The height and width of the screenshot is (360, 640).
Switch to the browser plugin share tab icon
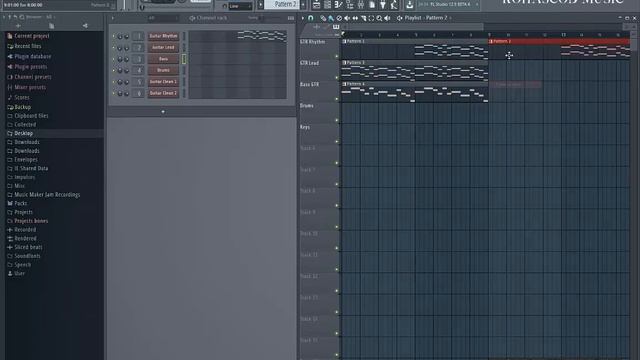[x=85, y=26]
